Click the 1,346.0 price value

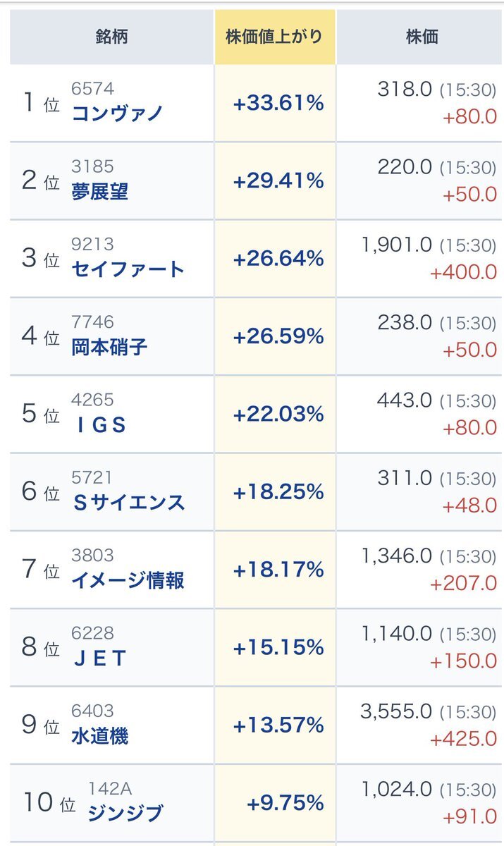396,556
